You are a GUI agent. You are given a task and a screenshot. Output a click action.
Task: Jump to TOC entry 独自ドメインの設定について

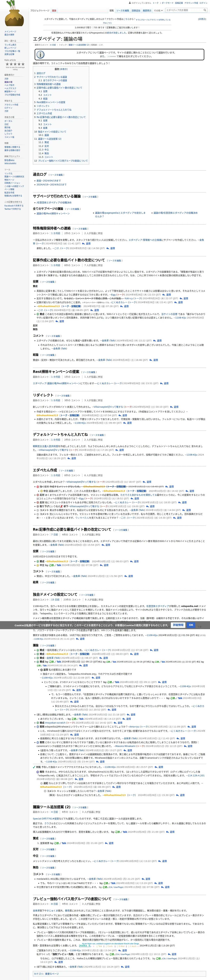pyautogui.click(x=52, y=132)
